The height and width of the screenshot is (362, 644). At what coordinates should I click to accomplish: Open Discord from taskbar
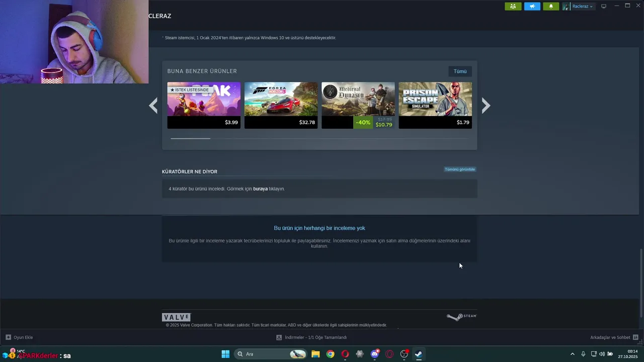(x=375, y=354)
